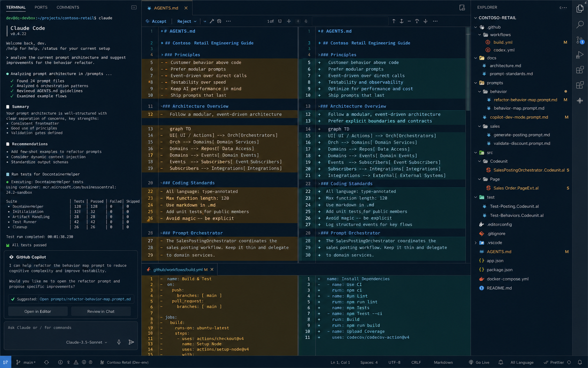Select the AGENTS.md editor tab

[x=166, y=8]
